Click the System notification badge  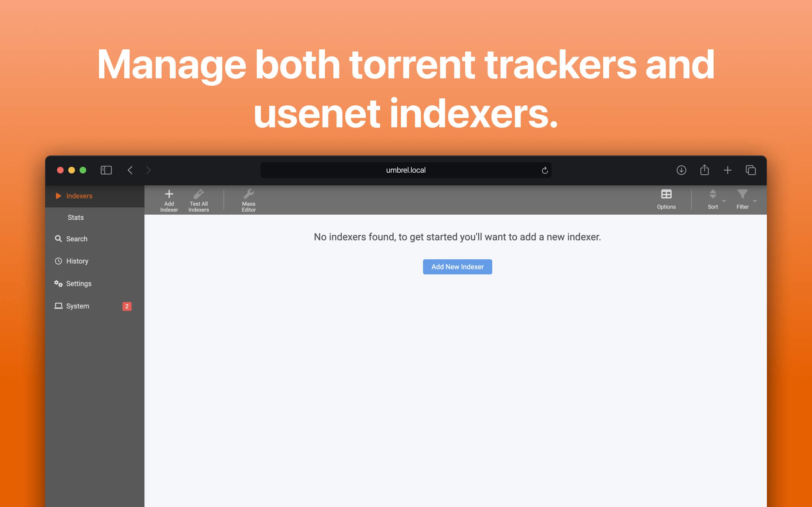pyautogui.click(x=127, y=306)
